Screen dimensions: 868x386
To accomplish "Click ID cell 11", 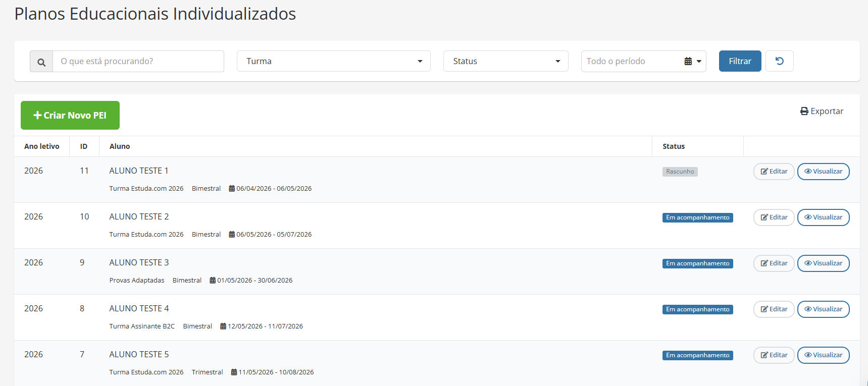I will (84, 171).
